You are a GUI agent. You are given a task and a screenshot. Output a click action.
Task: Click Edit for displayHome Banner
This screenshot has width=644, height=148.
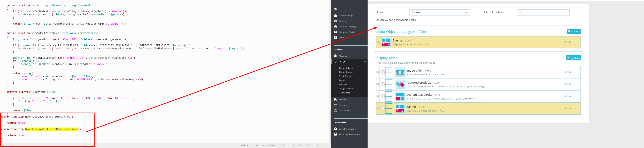point(568,108)
